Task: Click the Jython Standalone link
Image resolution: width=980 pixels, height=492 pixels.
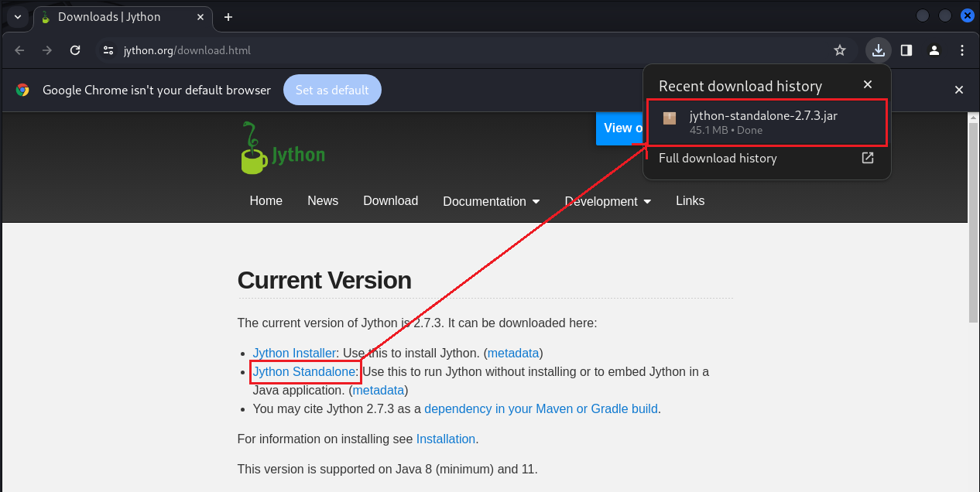Action: pos(304,371)
